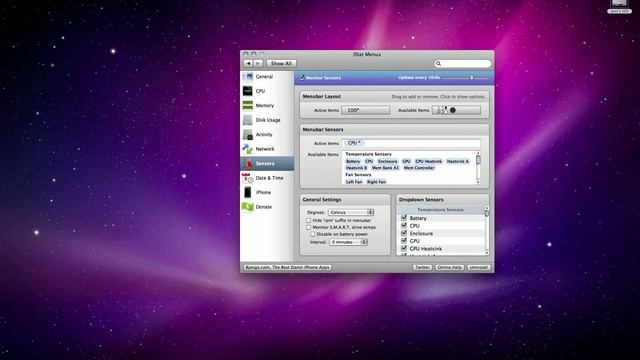Select the Mem Bank A1 sensor token
This screenshot has width=640, height=360.
coord(385,168)
